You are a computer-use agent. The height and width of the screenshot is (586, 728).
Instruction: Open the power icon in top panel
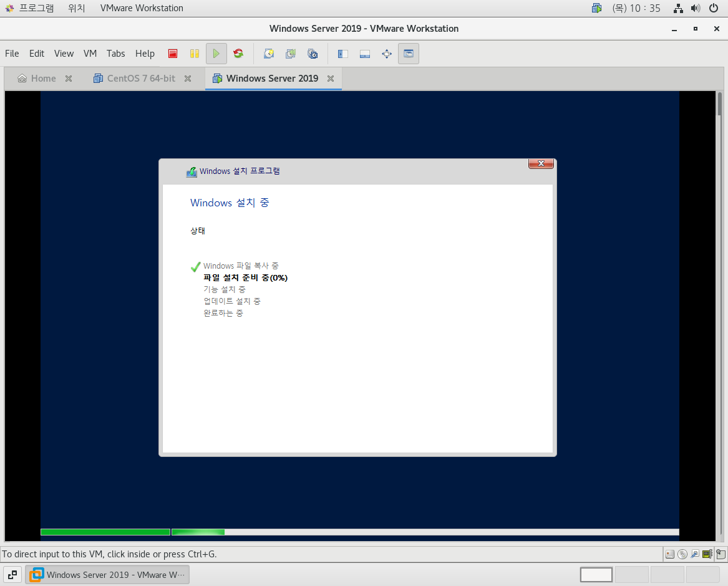[714, 8]
